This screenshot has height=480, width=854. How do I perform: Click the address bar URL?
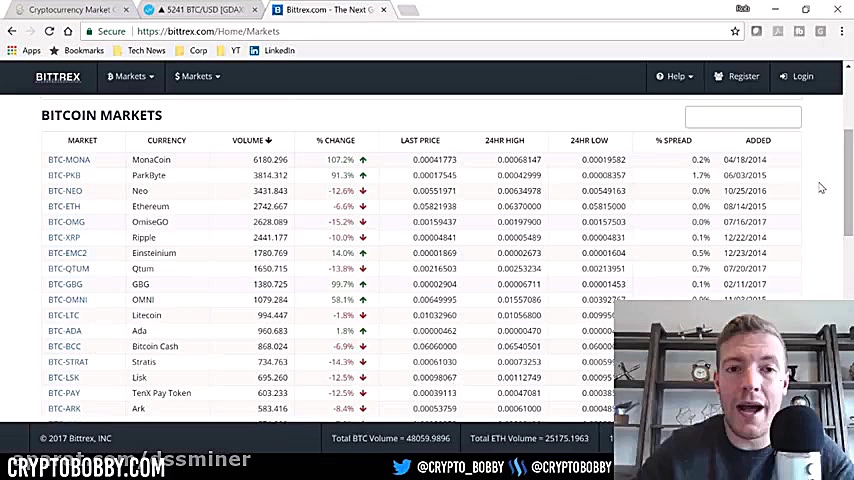tap(208, 32)
